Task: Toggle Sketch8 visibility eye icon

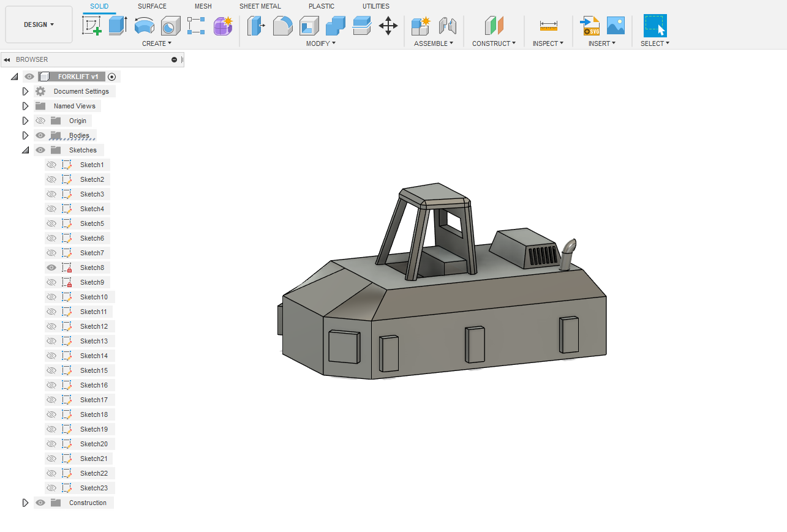Action: (51, 268)
